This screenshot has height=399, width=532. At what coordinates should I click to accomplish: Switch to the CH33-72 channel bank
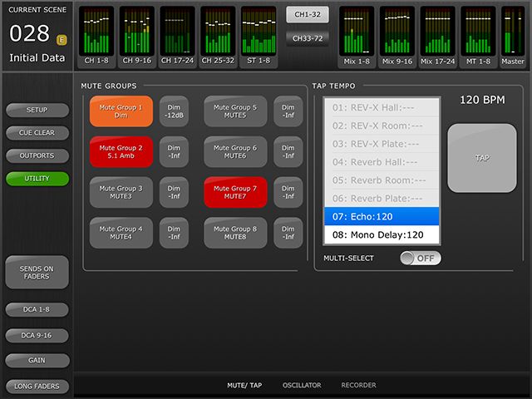click(x=308, y=38)
